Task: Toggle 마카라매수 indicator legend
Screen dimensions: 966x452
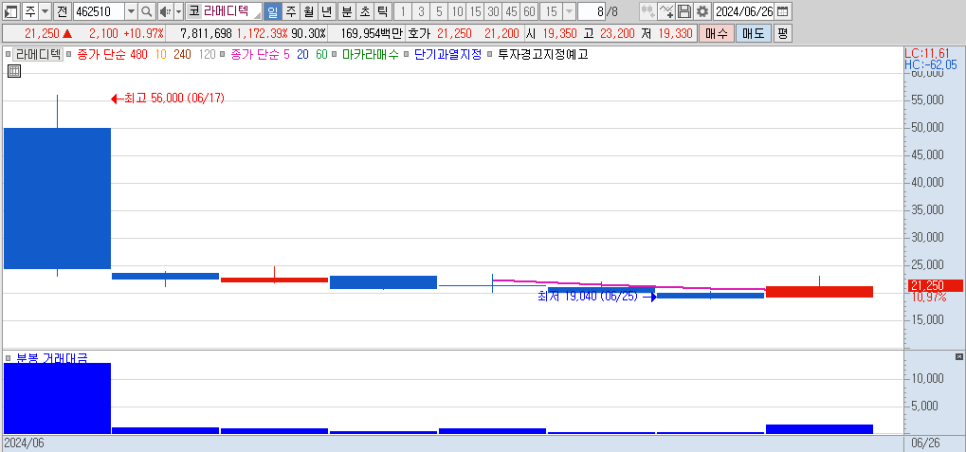Action: click(x=370, y=54)
